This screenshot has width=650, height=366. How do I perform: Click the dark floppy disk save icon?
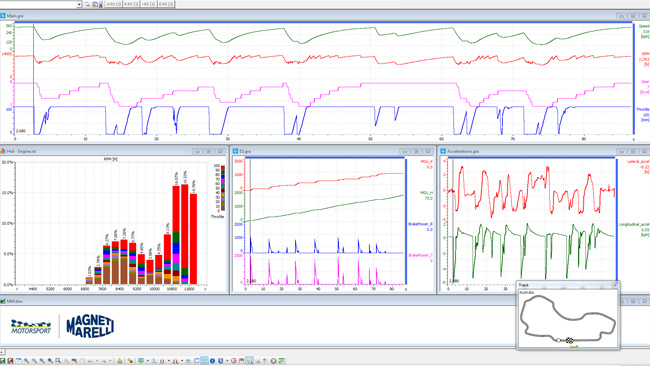point(242,361)
